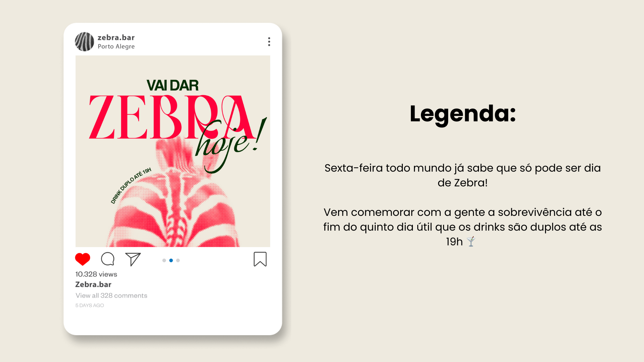644x362 pixels.
Task: Click the Zebra.bar caption username
Action: pyautogui.click(x=93, y=285)
